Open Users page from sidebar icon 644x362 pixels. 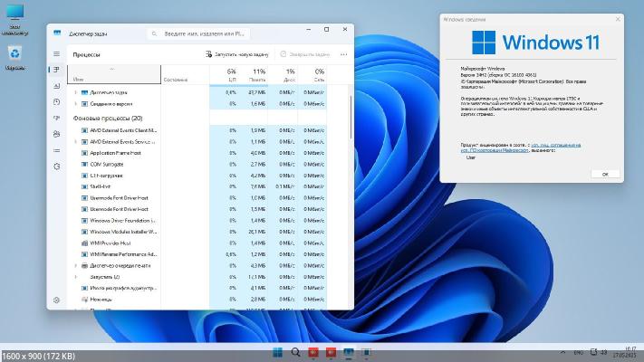tap(57, 134)
